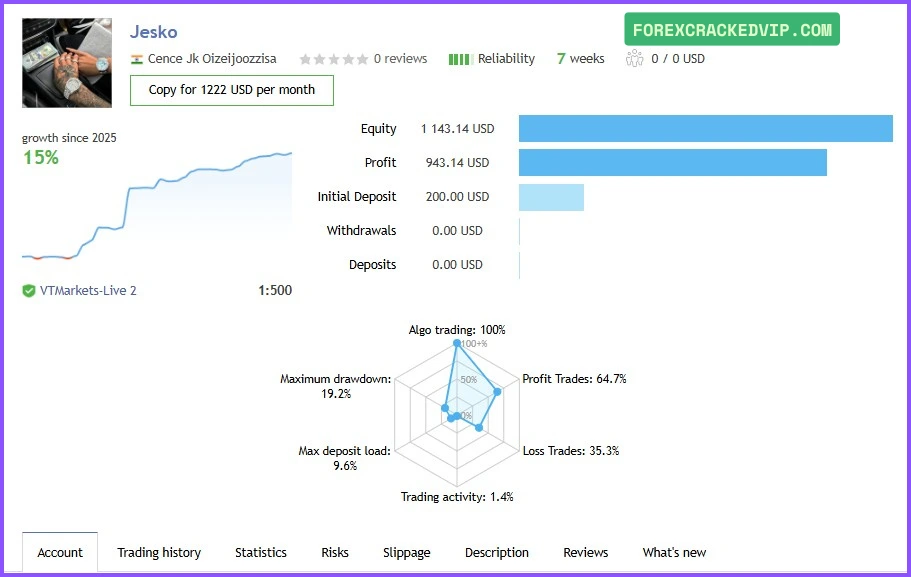This screenshot has width=911, height=577.
Task: View the Description tab
Action: (497, 553)
